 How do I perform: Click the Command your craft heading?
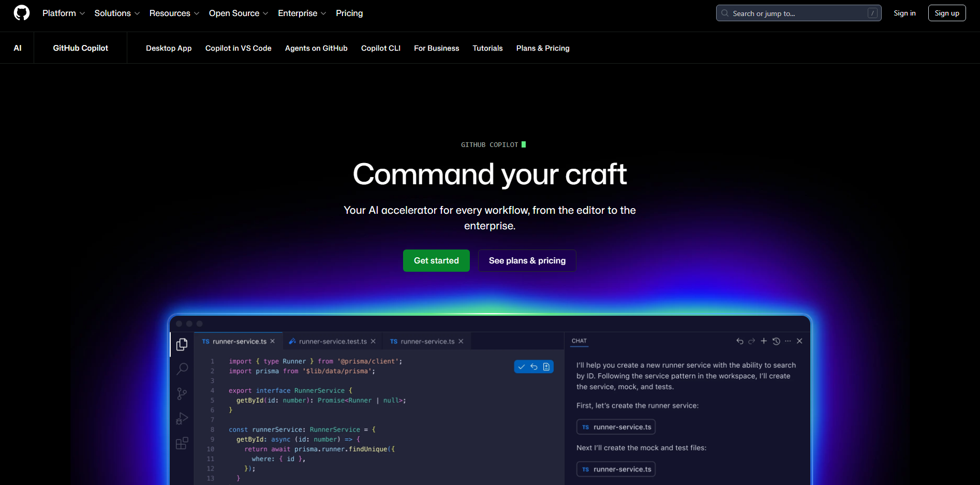click(489, 174)
